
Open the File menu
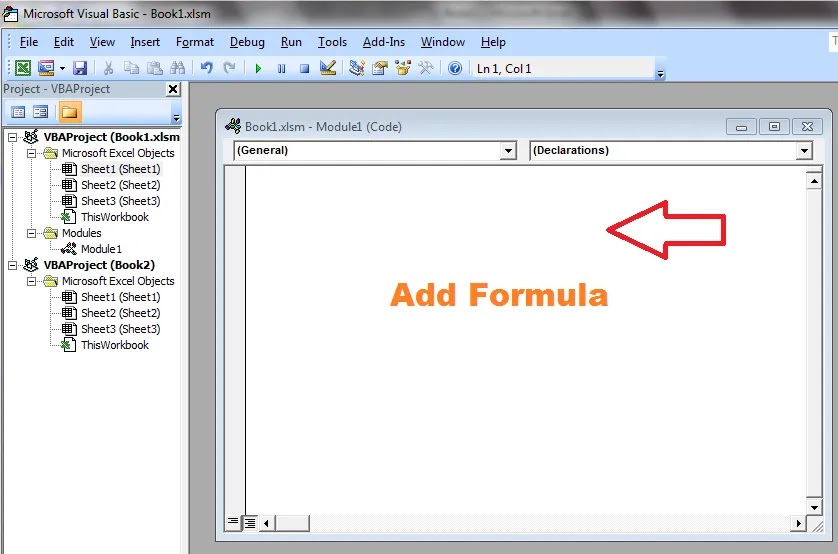[x=29, y=42]
